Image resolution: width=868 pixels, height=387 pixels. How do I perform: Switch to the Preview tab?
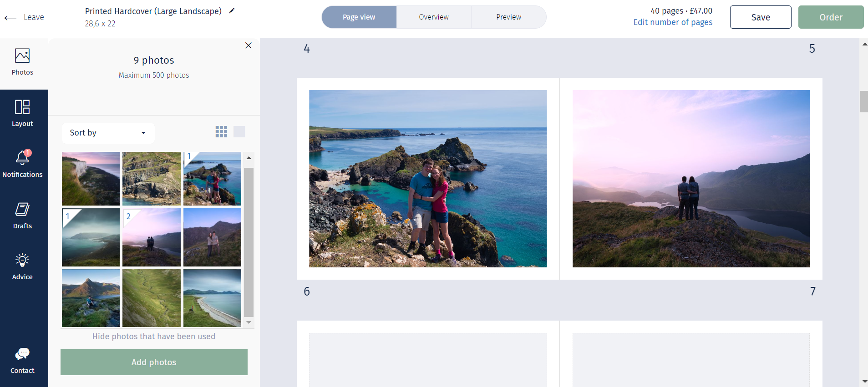[x=509, y=17]
